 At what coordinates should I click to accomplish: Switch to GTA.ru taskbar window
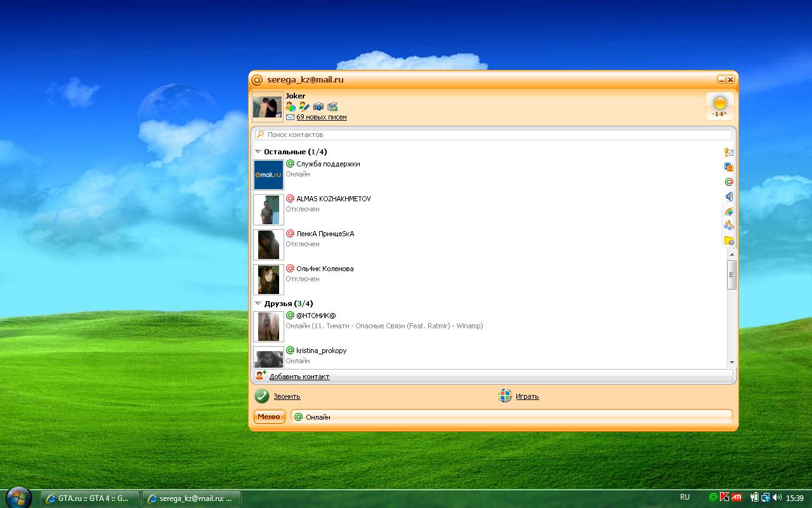point(90,498)
